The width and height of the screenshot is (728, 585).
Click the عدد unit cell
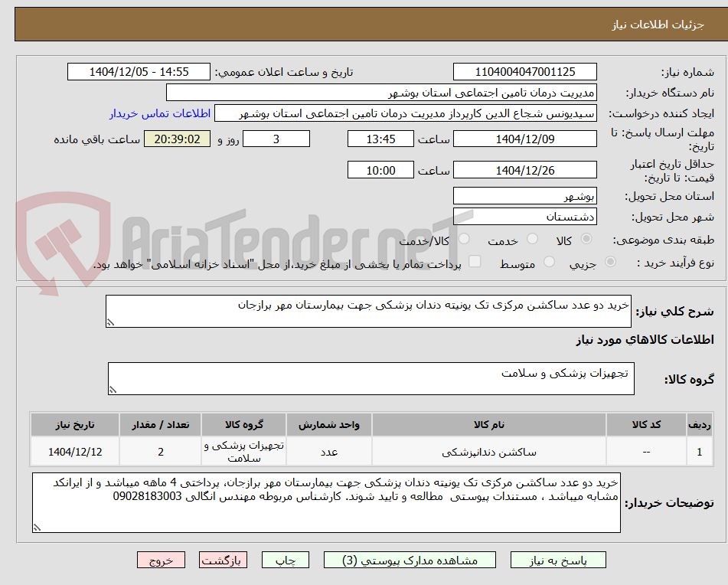click(328, 452)
